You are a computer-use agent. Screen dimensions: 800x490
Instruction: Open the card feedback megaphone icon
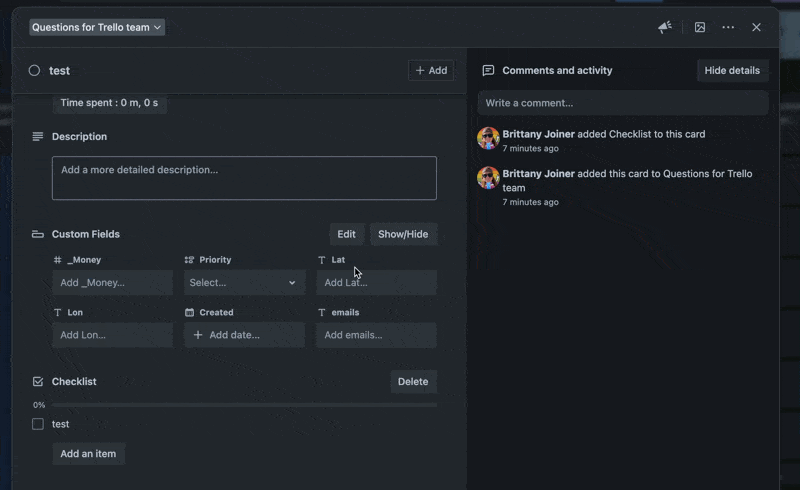pyautogui.click(x=664, y=27)
